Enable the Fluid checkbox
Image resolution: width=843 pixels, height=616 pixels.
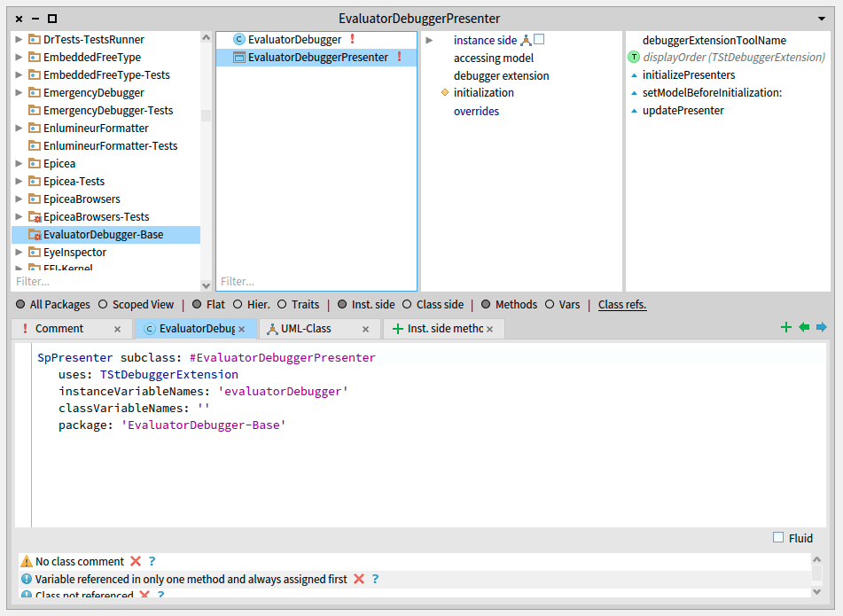coord(778,538)
